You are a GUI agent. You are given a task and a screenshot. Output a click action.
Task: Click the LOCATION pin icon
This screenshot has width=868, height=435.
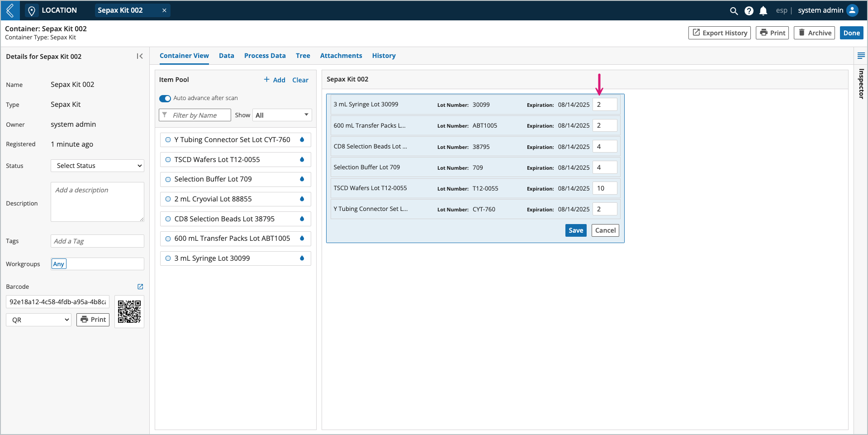click(x=31, y=10)
